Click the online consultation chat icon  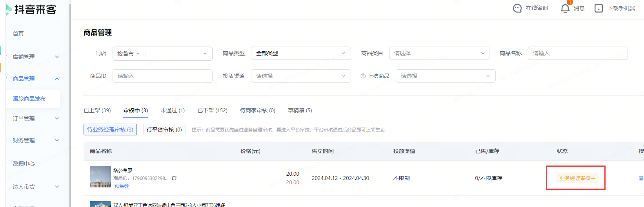(x=517, y=8)
